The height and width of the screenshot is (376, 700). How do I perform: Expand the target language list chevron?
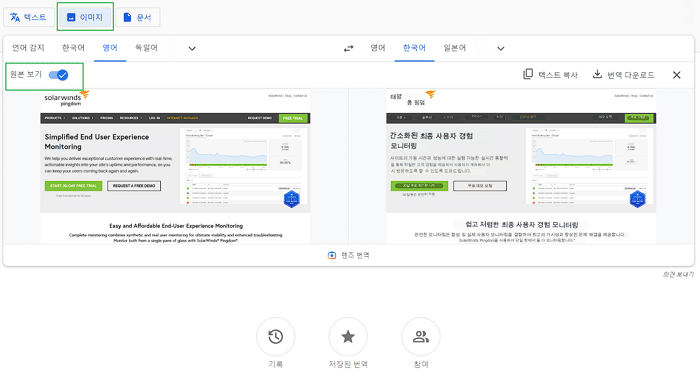501,48
